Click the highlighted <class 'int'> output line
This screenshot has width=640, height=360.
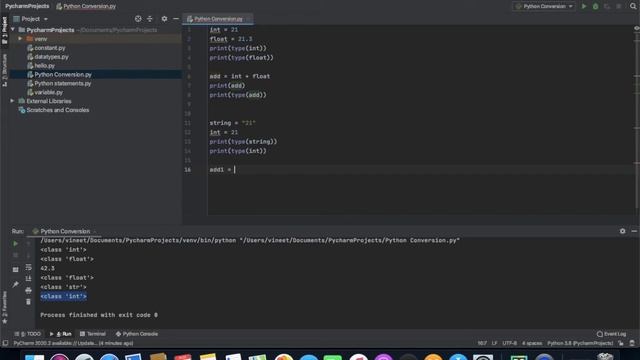63,296
